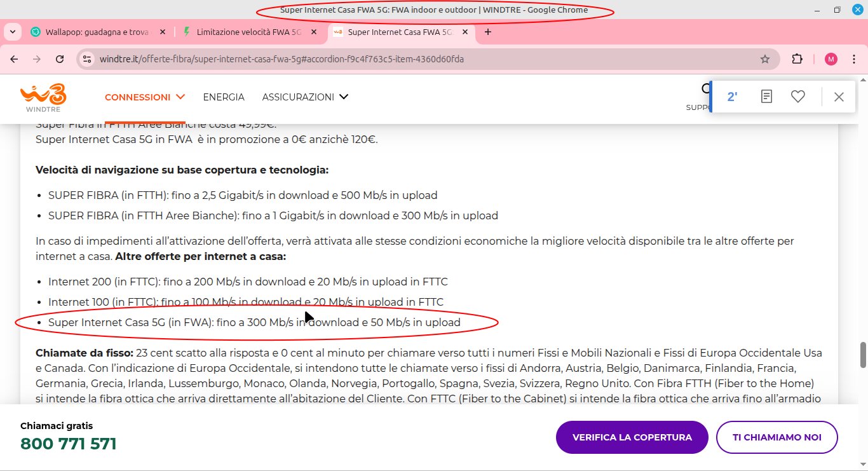
Task: Click the "Chiamaci gratis" label
Action: pos(57,425)
